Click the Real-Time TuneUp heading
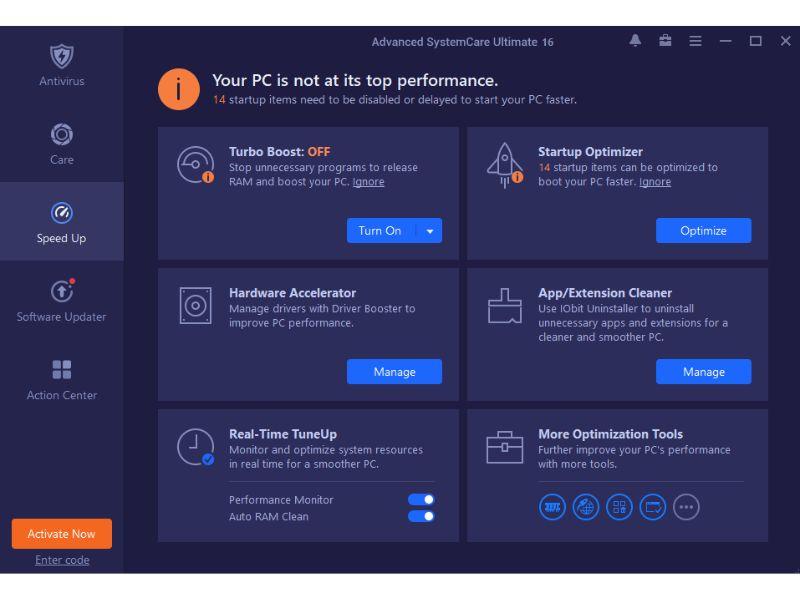This screenshot has width=800, height=600. point(283,434)
